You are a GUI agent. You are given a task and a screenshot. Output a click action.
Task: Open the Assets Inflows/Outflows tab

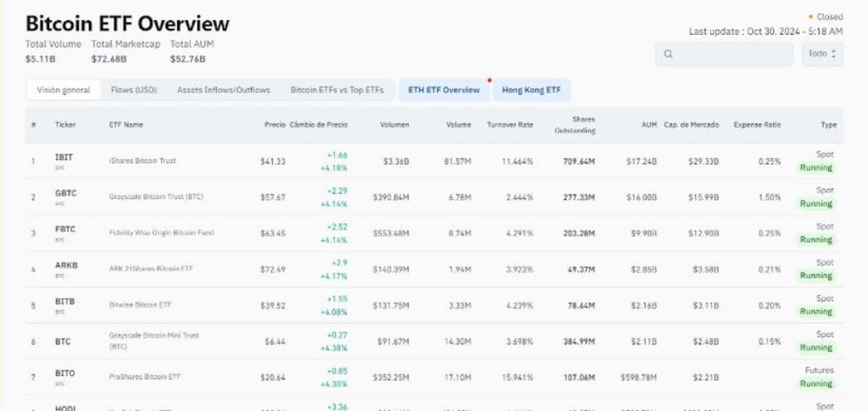click(x=224, y=90)
